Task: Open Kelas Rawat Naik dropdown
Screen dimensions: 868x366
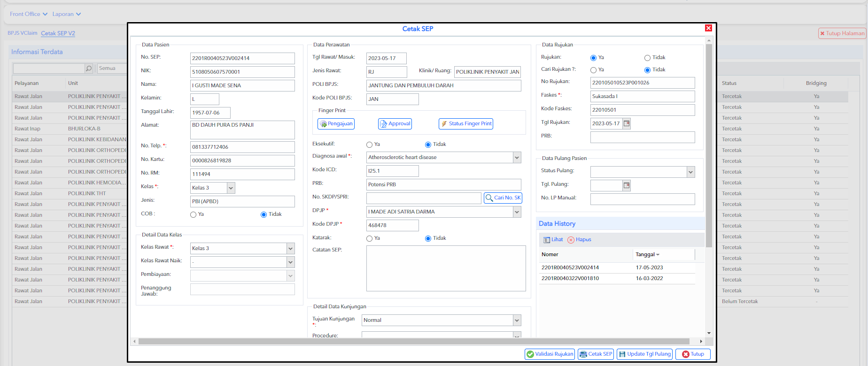Action: coord(290,262)
